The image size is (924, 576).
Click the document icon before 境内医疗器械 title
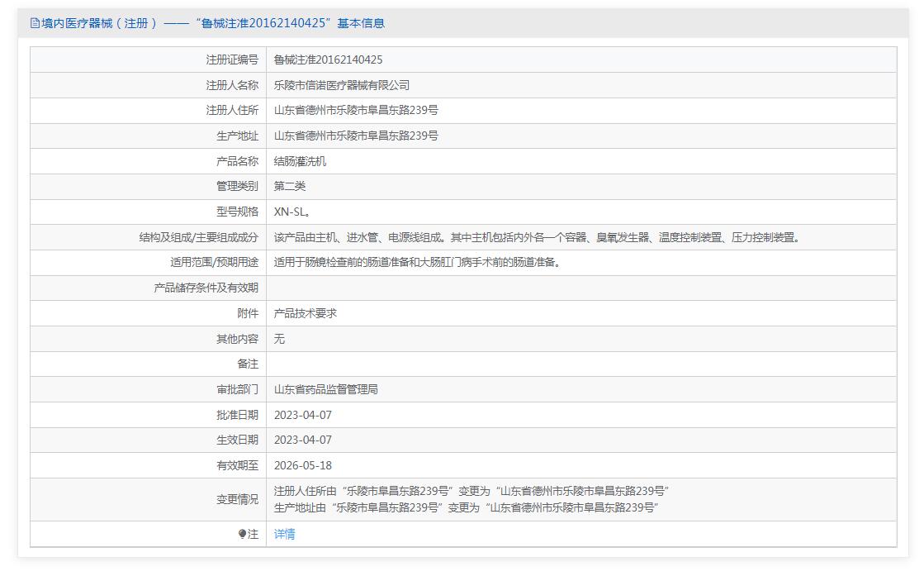click(x=35, y=24)
